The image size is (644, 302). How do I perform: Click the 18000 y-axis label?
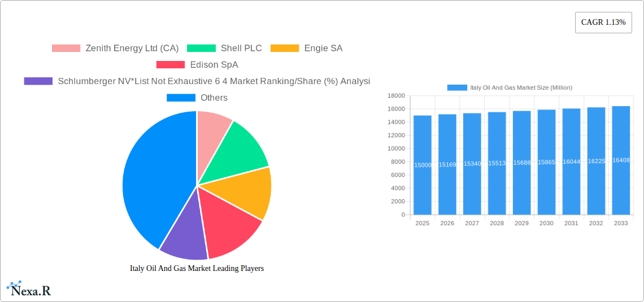point(397,95)
